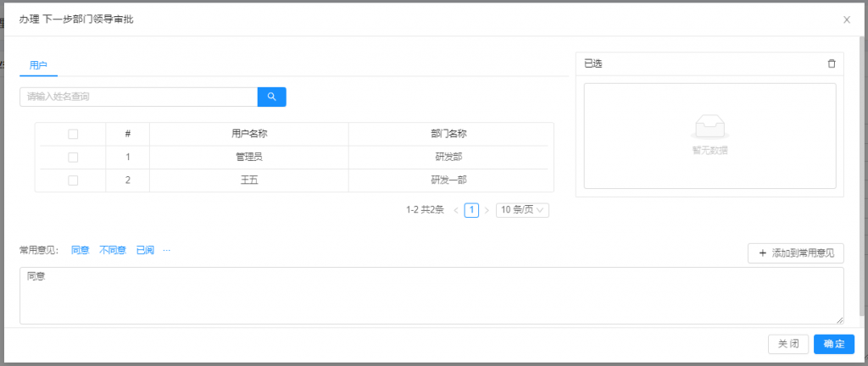Go to previous page arrow

click(x=456, y=210)
